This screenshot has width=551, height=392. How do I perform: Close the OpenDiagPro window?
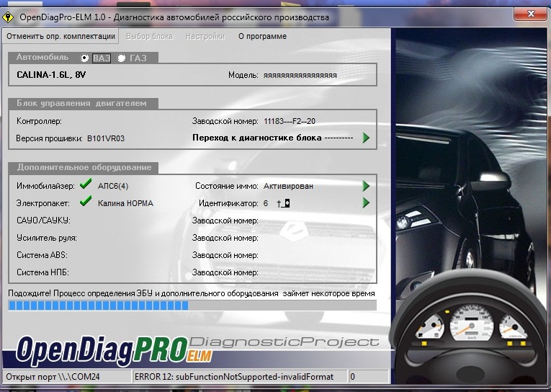[531, 14]
